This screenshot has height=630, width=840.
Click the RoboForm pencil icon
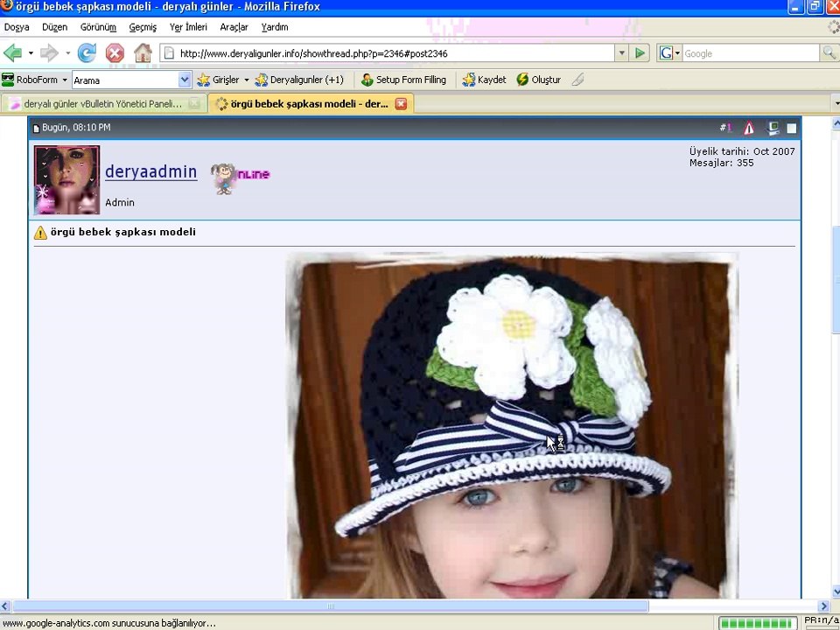tap(577, 80)
